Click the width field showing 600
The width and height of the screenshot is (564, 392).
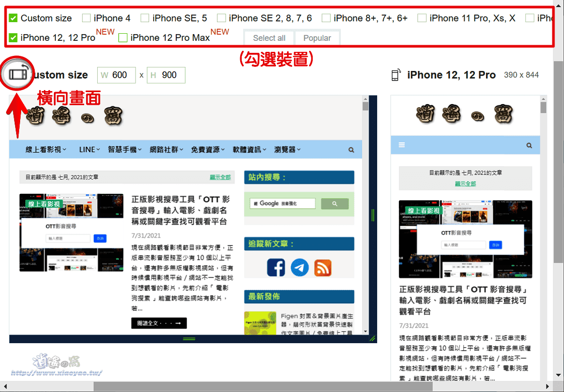pos(116,75)
